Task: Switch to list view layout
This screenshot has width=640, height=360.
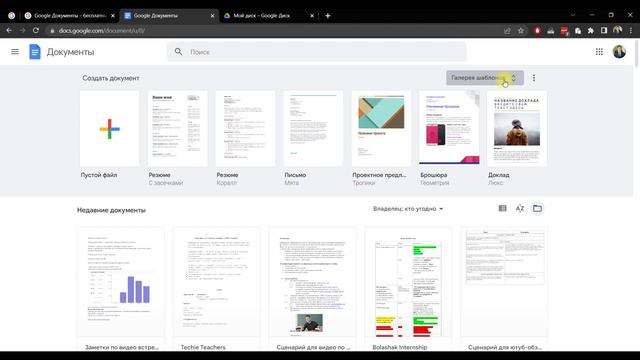Action: click(502, 209)
